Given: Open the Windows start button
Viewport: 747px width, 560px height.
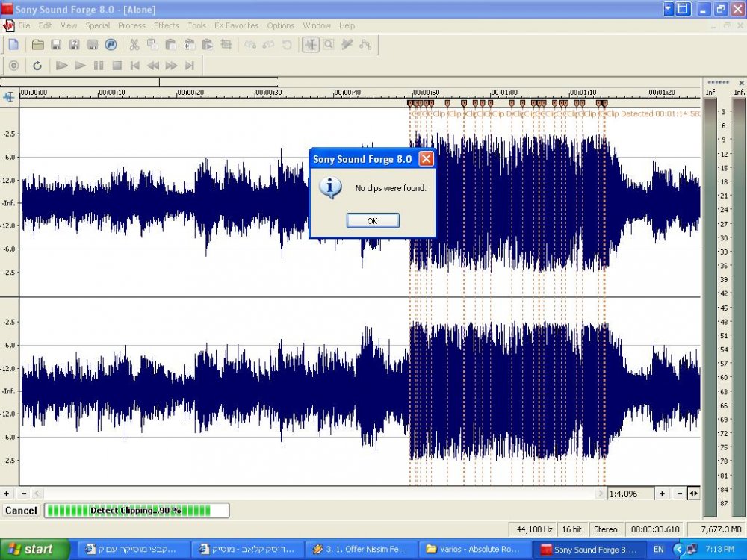Looking at the screenshot, I should pyautogui.click(x=35, y=549).
